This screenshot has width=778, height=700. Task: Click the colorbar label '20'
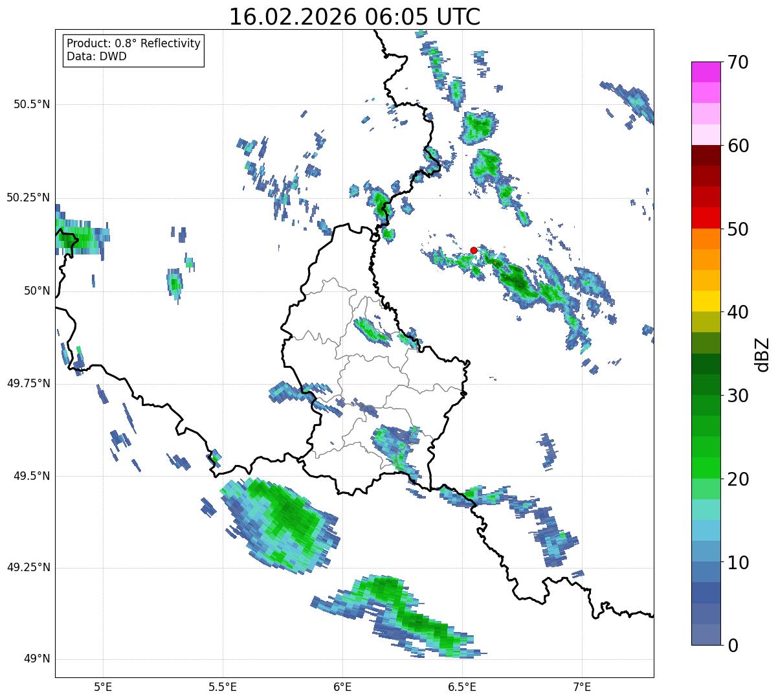pyautogui.click(x=737, y=479)
